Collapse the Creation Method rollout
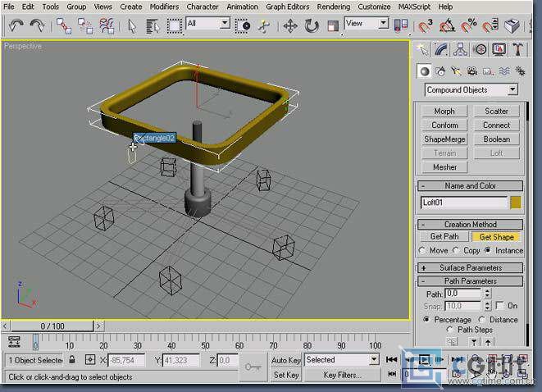Image resolution: width=542 pixels, height=392 pixels. [470, 225]
